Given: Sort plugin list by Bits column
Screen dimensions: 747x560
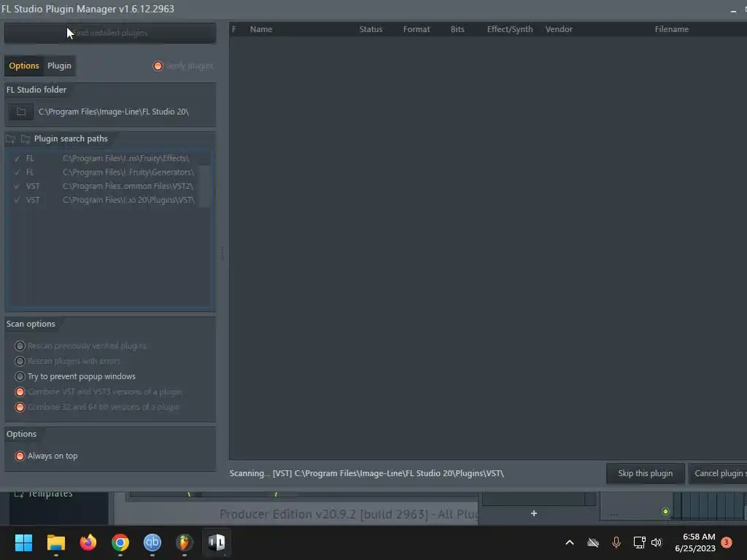Looking at the screenshot, I should click(x=457, y=29).
